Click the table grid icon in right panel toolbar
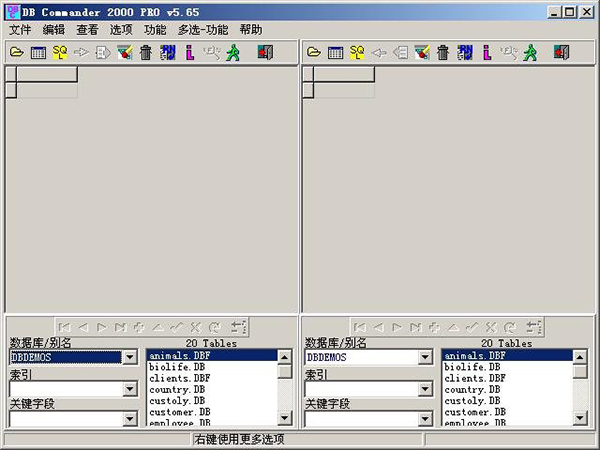 click(336, 52)
